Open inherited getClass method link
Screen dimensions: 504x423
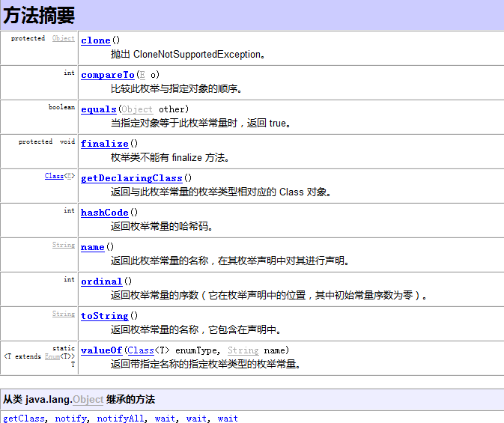click(x=24, y=418)
